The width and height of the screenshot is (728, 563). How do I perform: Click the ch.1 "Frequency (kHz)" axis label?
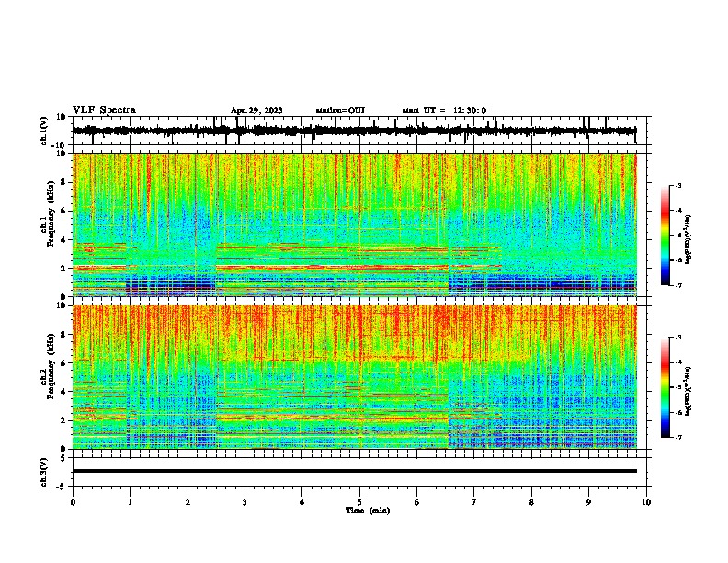[51, 213]
